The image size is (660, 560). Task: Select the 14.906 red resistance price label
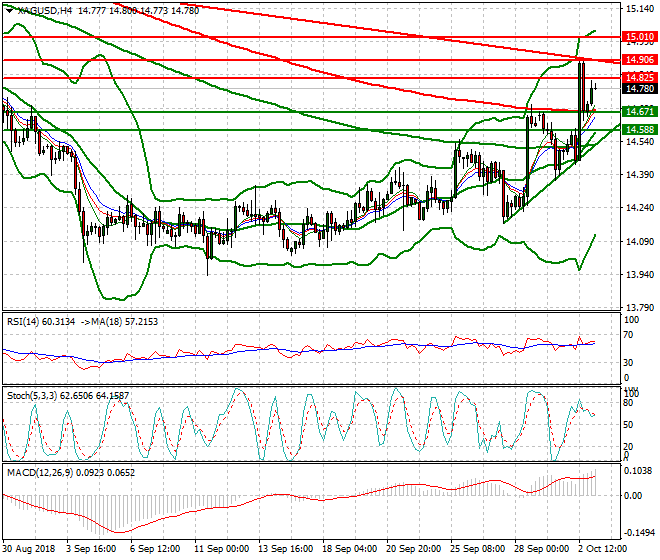(640, 60)
